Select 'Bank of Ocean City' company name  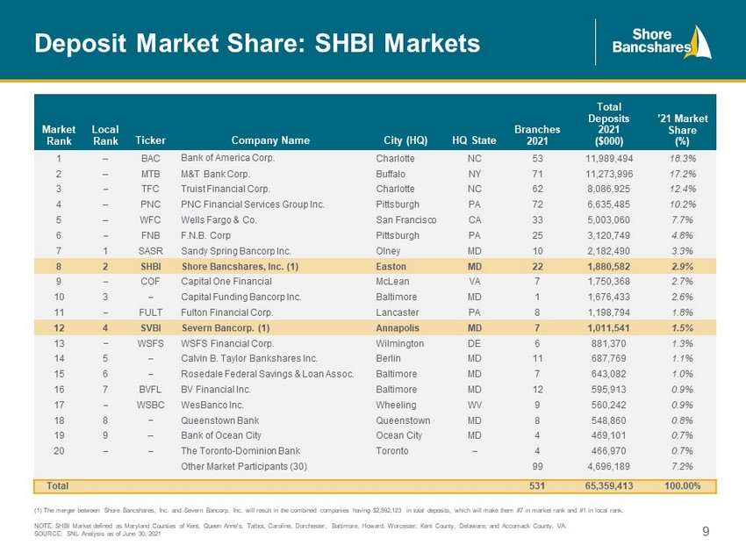click(221, 435)
